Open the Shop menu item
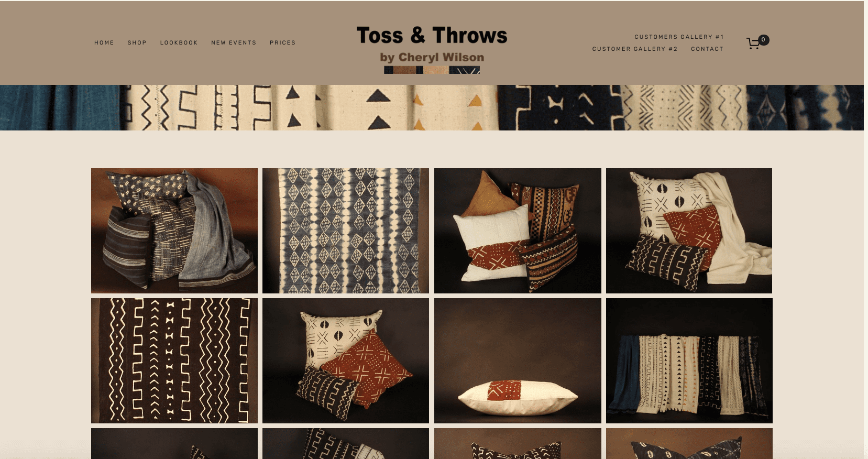The image size is (868, 459). point(137,42)
